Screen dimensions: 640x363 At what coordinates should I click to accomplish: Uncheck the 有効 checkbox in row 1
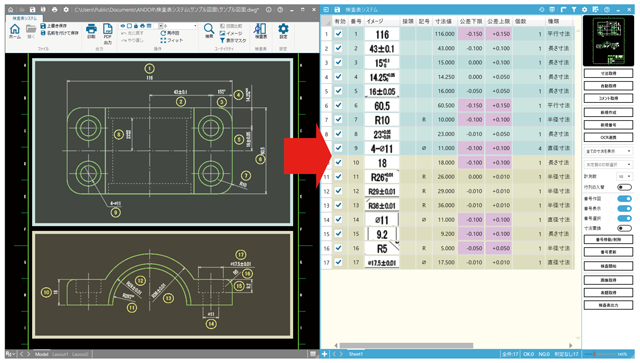338,34
